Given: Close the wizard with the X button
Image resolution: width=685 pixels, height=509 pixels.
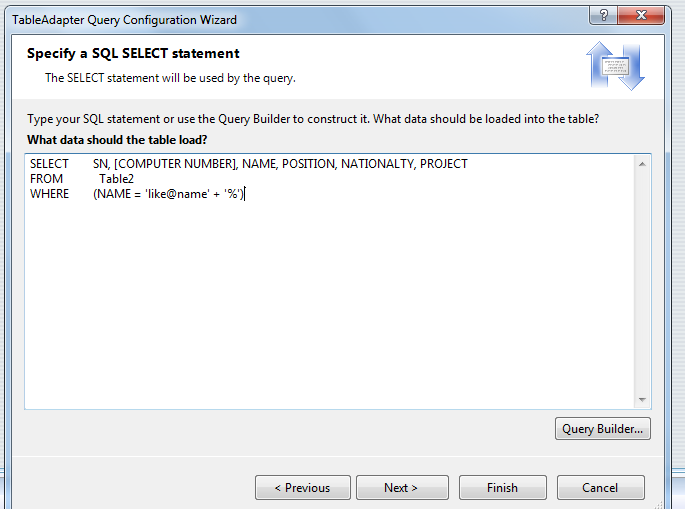Looking at the screenshot, I should 641,16.
